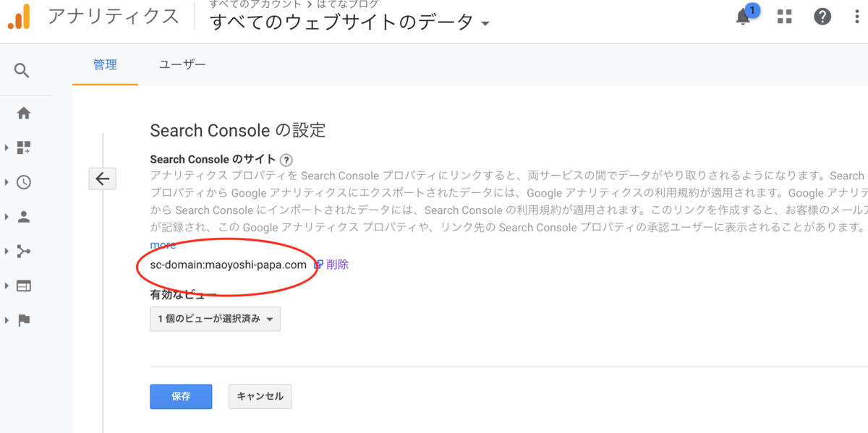Screen dimensions: 868x433
Task: Open the notifications bell
Action: pos(743,17)
